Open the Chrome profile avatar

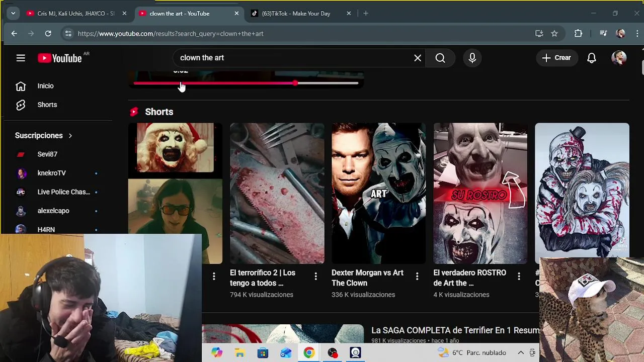pos(621,34)
